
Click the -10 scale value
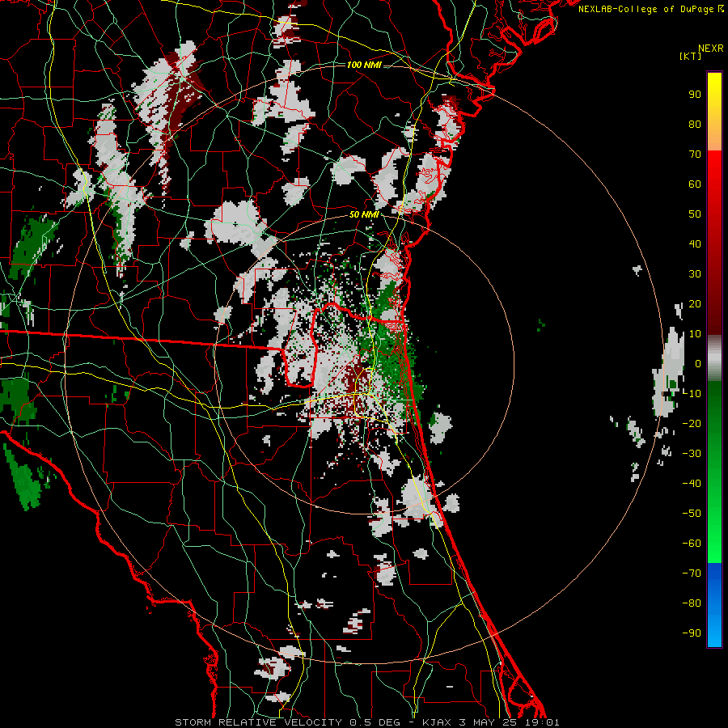click(x=692, y=394)
